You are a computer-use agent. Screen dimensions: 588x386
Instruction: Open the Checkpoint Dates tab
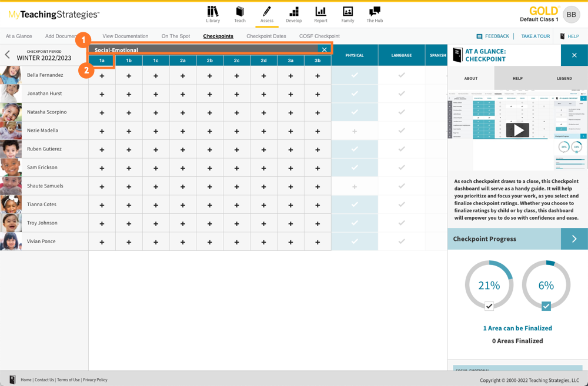point(266,36)
